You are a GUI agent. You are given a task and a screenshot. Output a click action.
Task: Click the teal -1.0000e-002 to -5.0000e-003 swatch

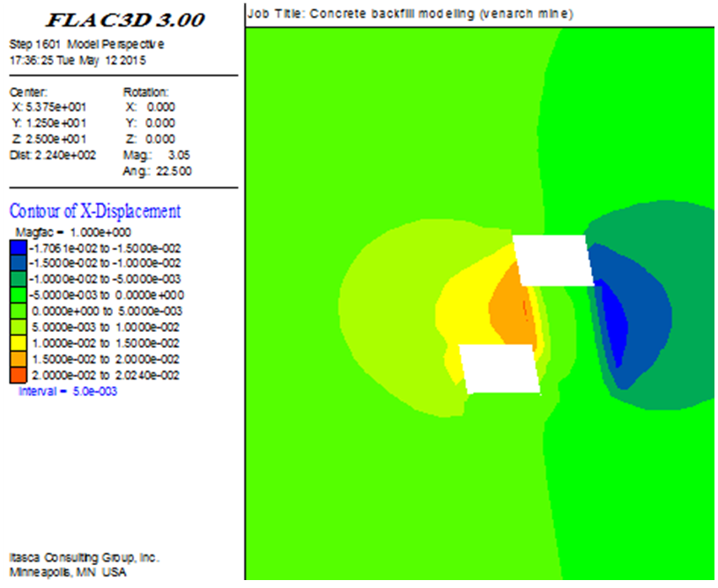(19, 279)
